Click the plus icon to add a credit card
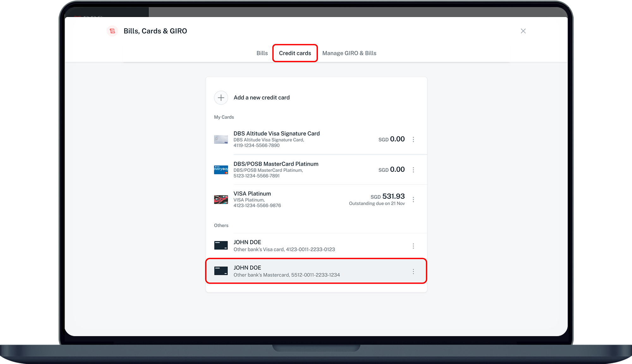The height and width of the screenshot is (364, 632). (x=221, y=98)
